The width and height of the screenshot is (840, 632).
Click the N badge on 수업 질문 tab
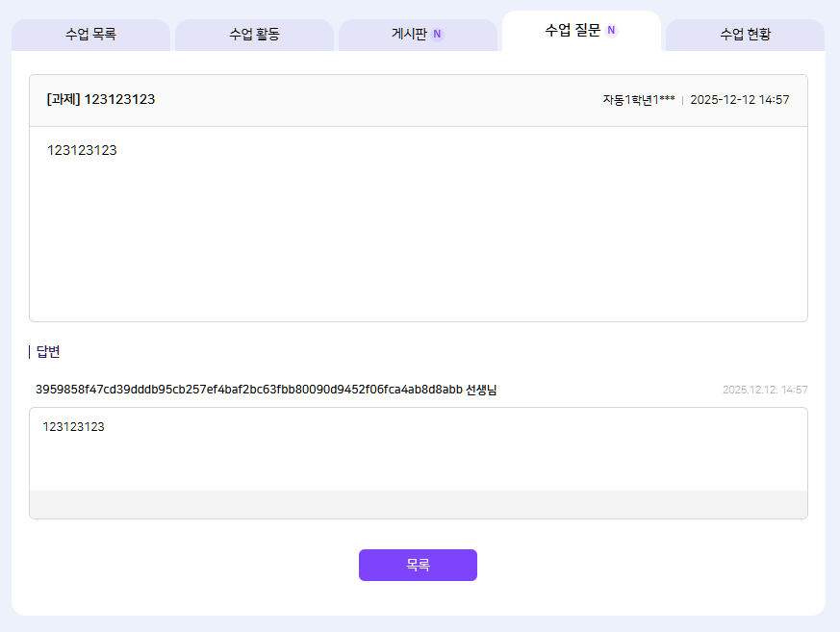[611, 30]
